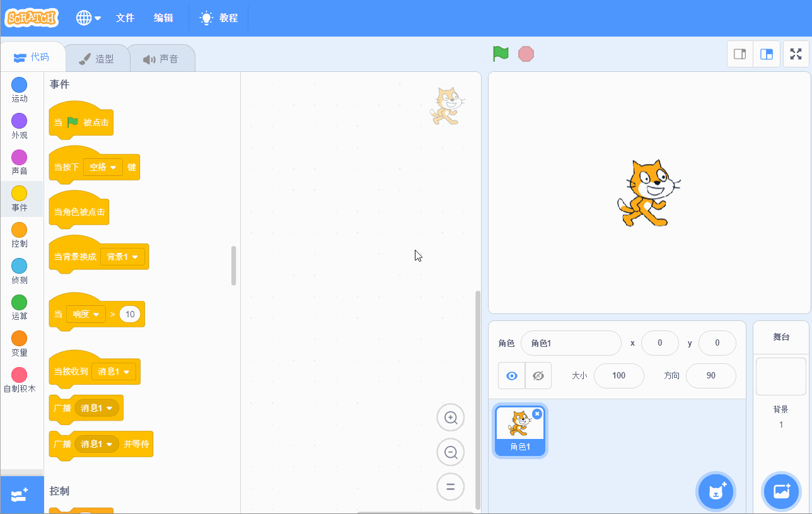This screenshot has width=812, height=514.
Task: Select the stage backdrop thumbnail
Action: coord(781,377)
